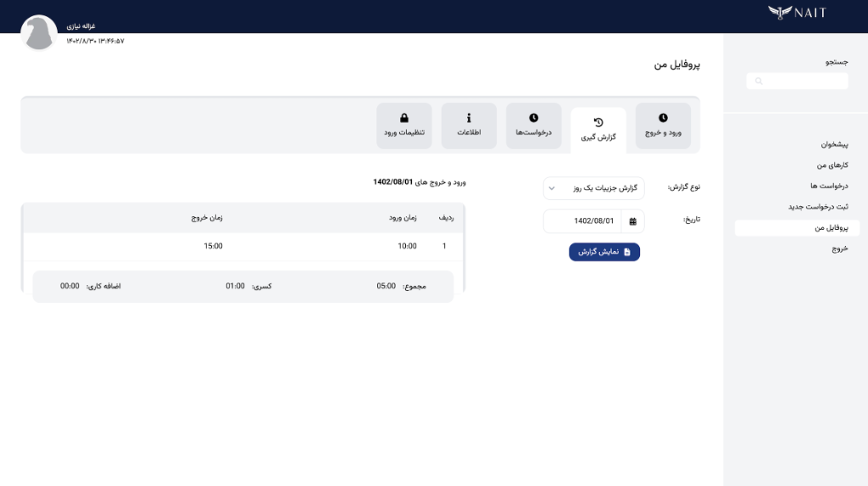The image size is (868, 486).
Task: Switch to ورود و خروج tab
Action: (663, 126)
